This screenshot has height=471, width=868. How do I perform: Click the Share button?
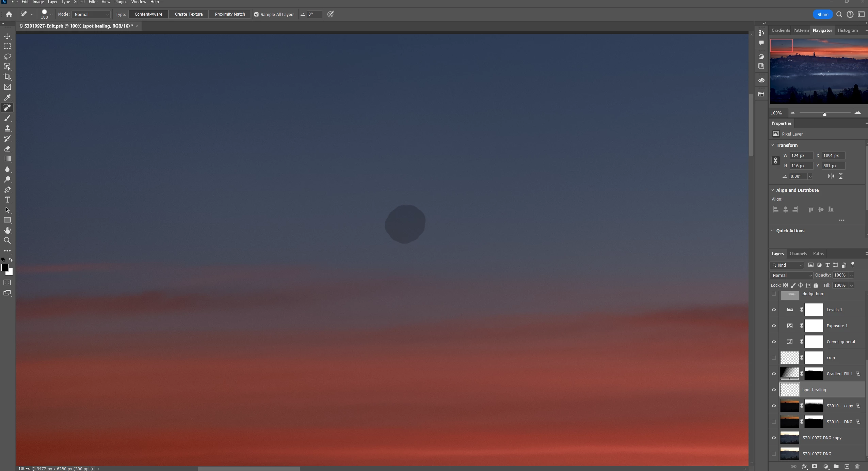822,14
